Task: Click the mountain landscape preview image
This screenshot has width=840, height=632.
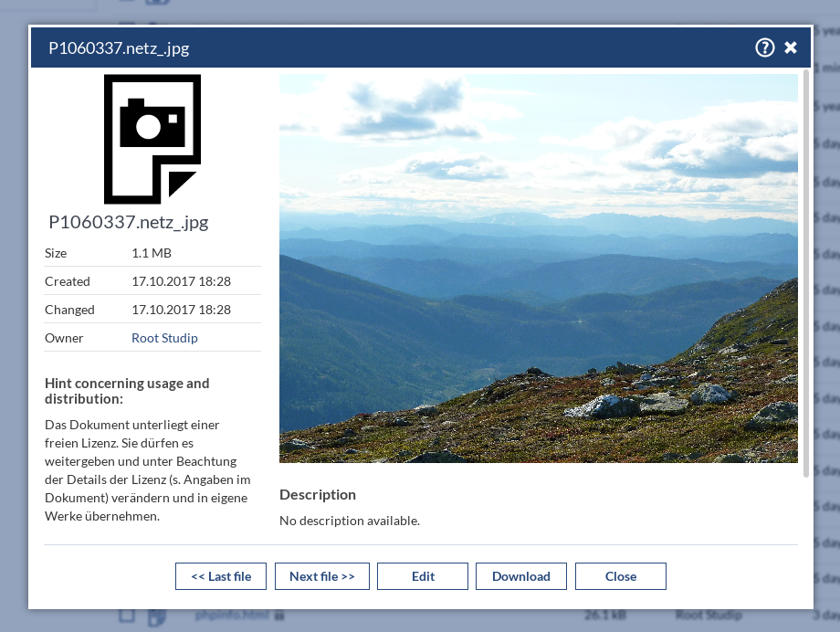Action: tap(538, 269)
